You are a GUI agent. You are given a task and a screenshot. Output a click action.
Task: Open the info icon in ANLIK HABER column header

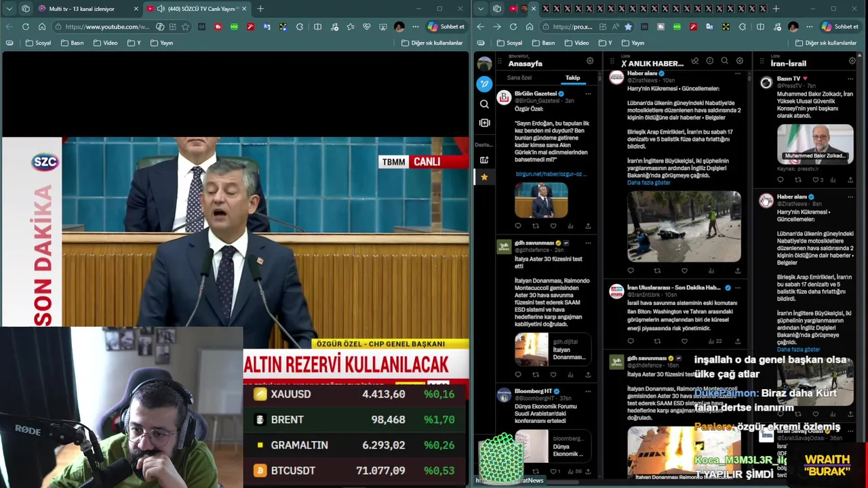coord(710,60)
